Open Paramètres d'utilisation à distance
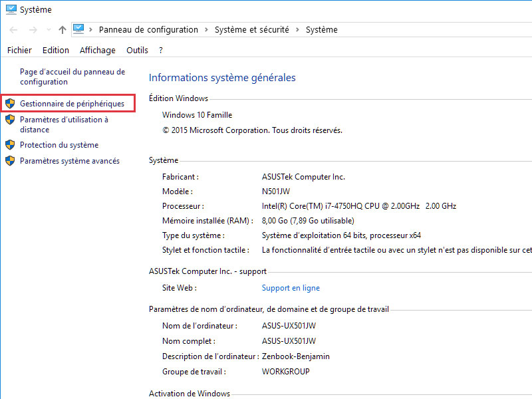Image resolution: width=532 pixels, height=399 pixels. pos(64,124)
